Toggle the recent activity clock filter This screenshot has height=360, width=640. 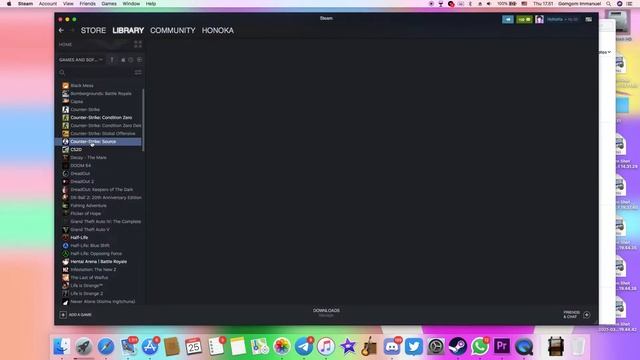click(x=131, y=60)
